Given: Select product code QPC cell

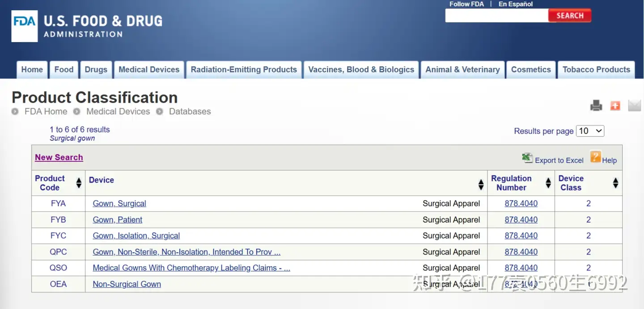Looking at the screenshot, I should [x=58, y=252].
